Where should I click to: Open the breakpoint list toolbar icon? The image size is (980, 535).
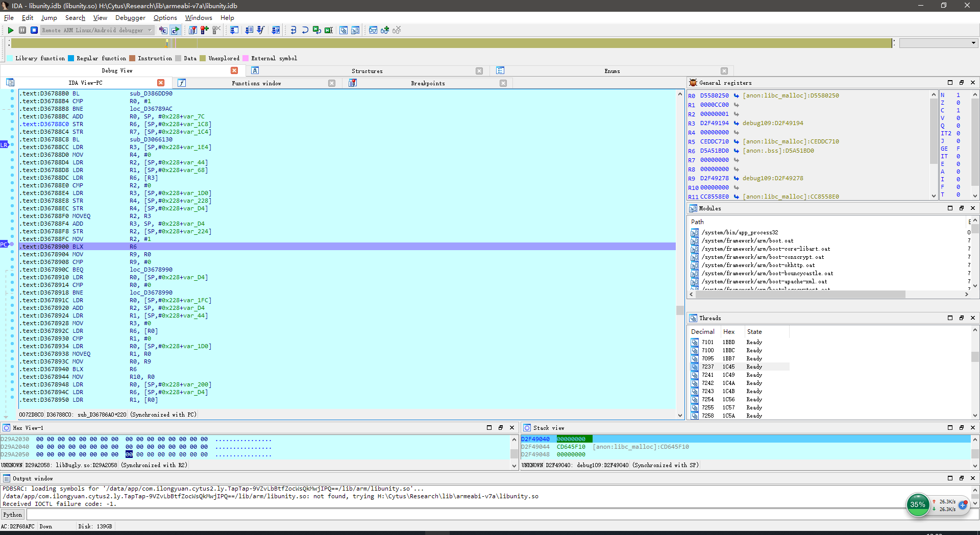click(192, 30)
